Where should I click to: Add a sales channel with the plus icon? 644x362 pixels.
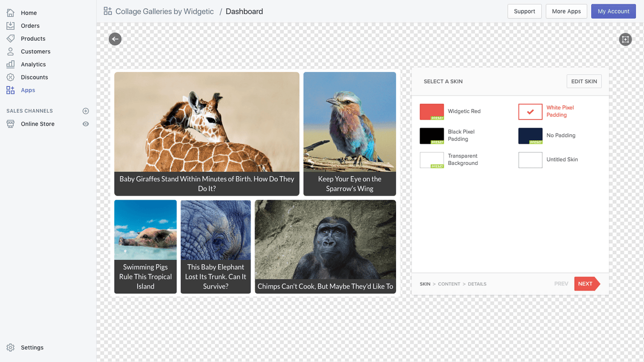(x=86, y=111)
